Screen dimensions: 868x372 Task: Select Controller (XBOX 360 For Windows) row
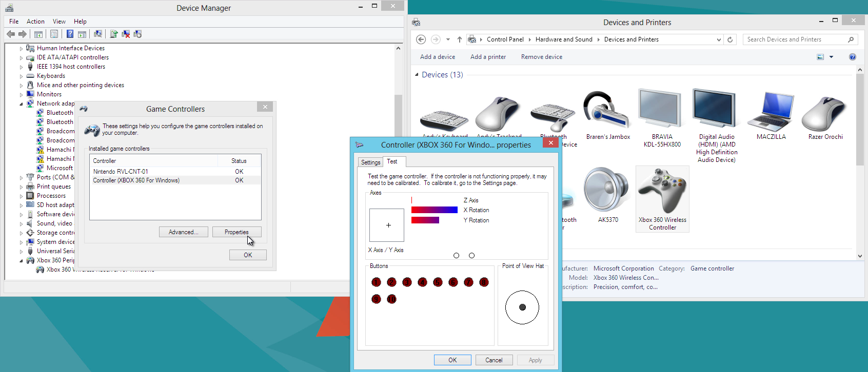coord(175,180)
